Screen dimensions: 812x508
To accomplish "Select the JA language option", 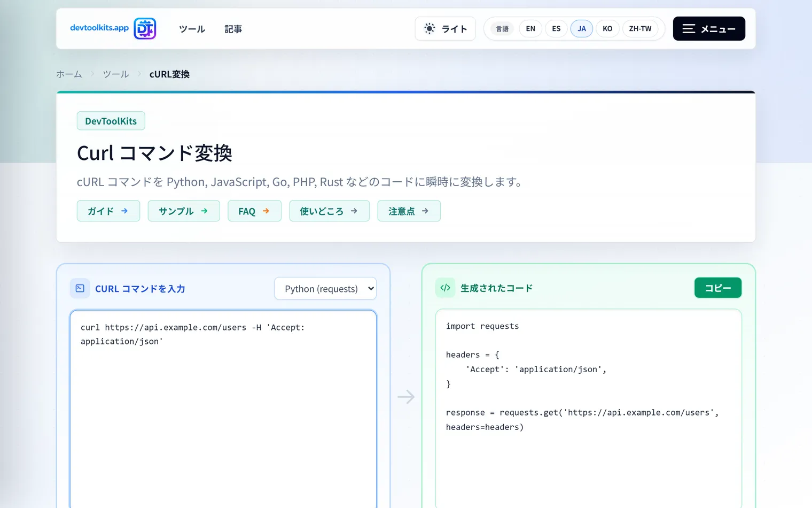I will pos(582,29).
